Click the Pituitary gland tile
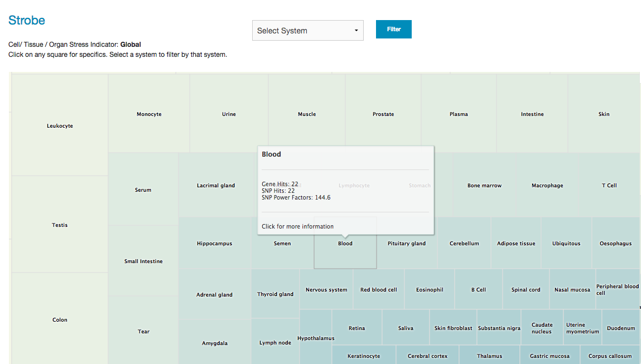 click(407, 244)
